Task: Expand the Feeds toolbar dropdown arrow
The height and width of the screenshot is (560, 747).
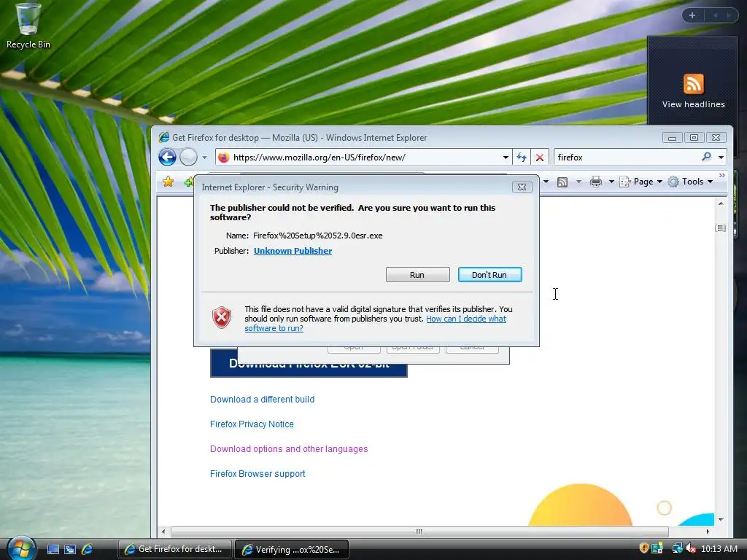Action: [578, 182]
